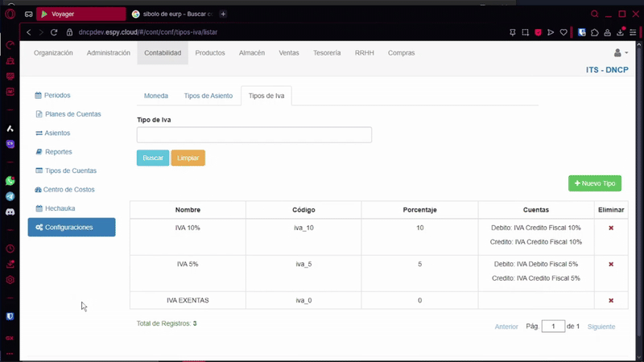The width and height of the screenshot is (644, 362).
Task: Delete the IVA 10% row
Action: (611, 228)
